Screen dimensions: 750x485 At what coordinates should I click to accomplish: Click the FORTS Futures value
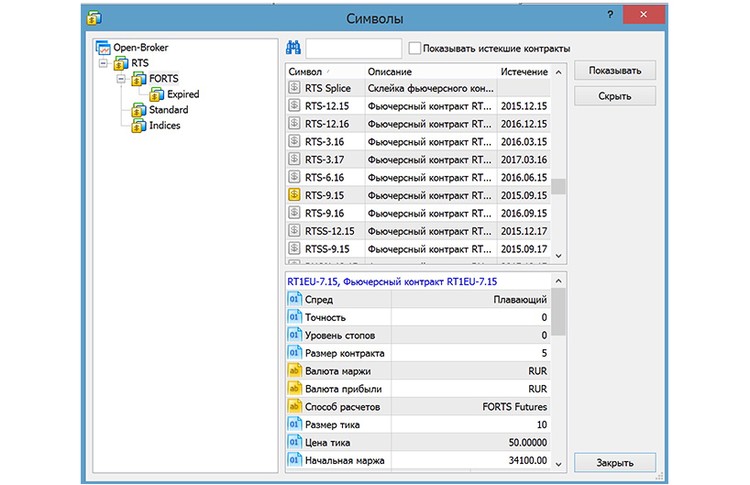[x=515, y=407]
